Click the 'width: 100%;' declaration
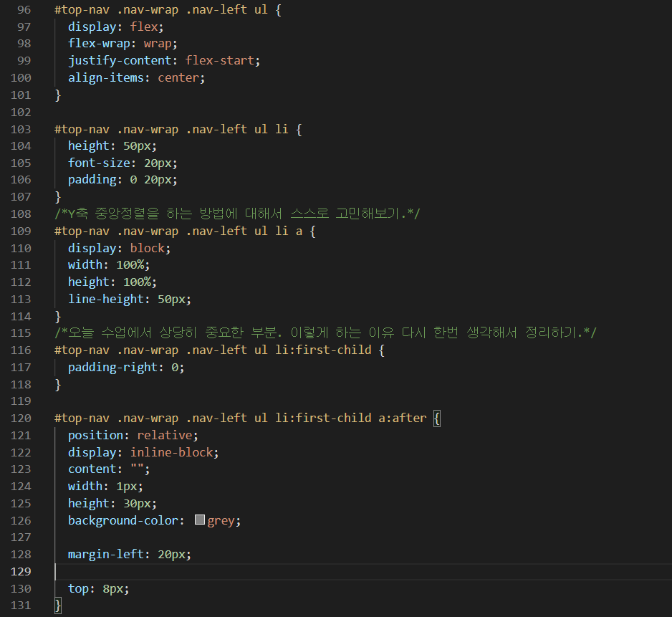This screenshot has width=672, height=617. tap(109, 264)
